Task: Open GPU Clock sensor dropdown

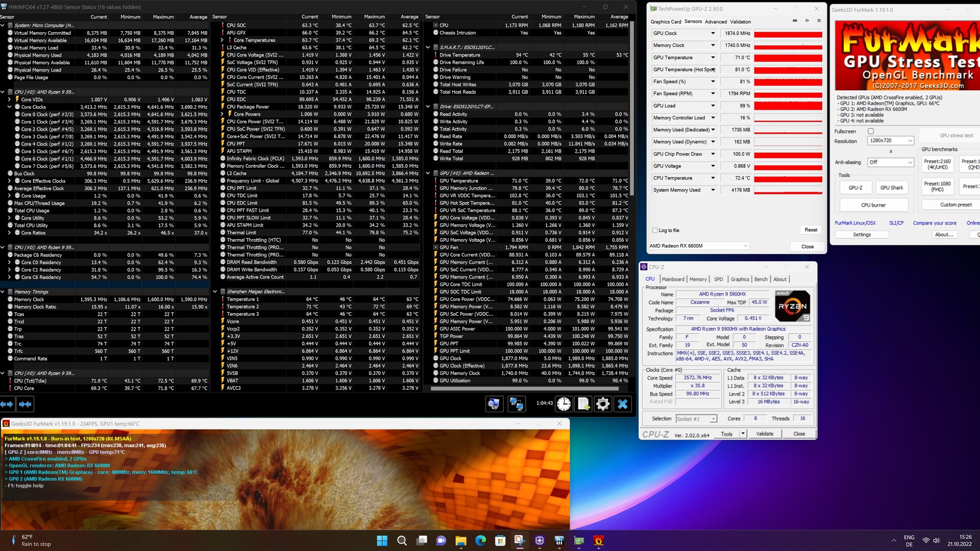Action: [713, 33]
